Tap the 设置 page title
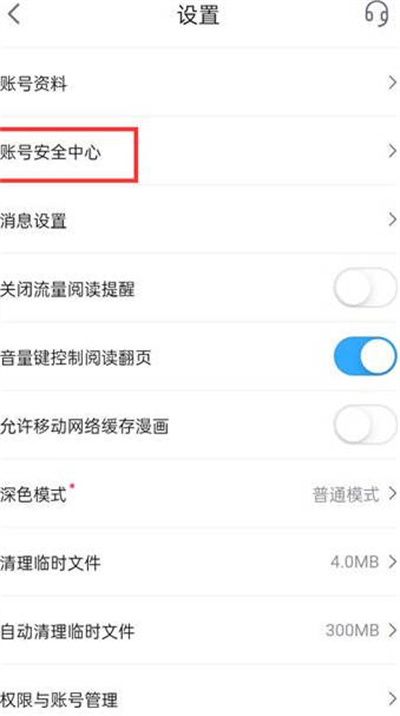This screenshot has height=716, width=400. coord(198,15)
